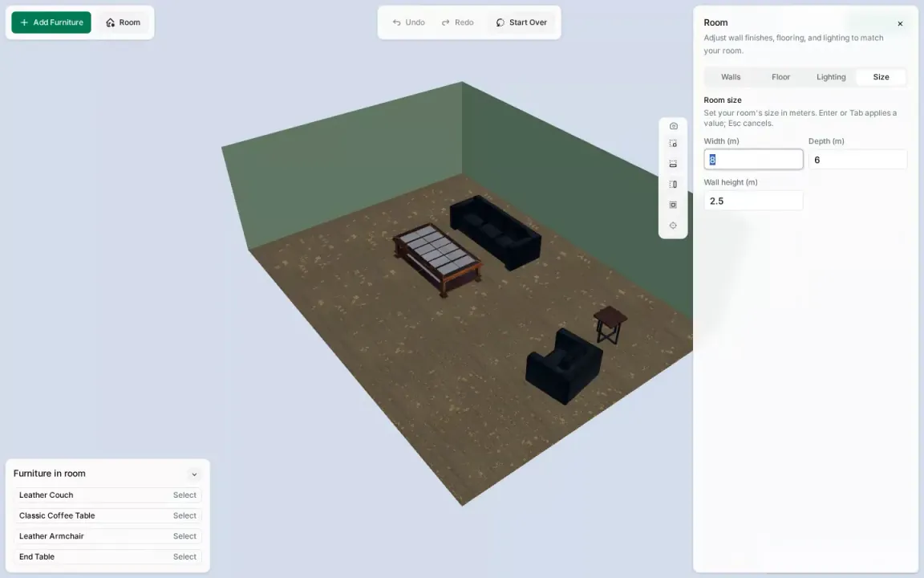This screenshot has width=924, height=578.
Task: Select the Classic Coffee Table entry
Action: coord(107,515)
